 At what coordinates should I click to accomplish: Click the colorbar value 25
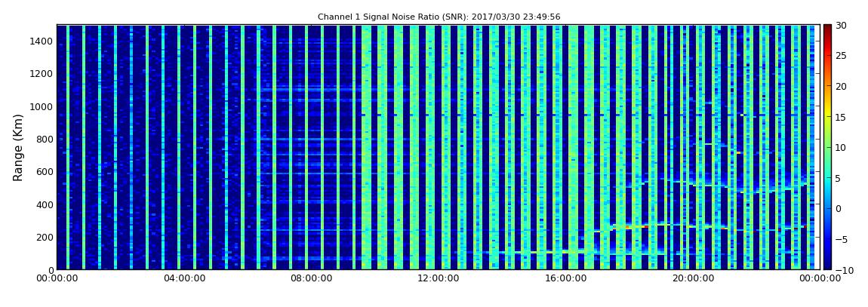pos(842,55)
